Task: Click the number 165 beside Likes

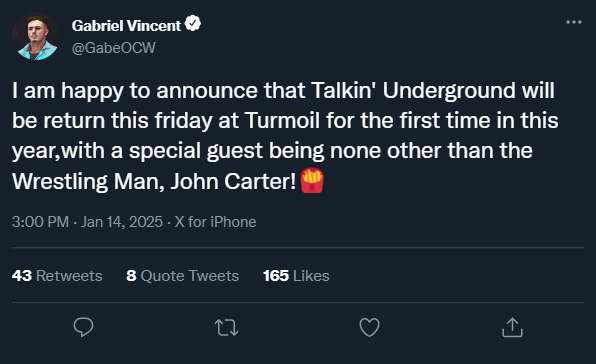Action: [276, 276]
